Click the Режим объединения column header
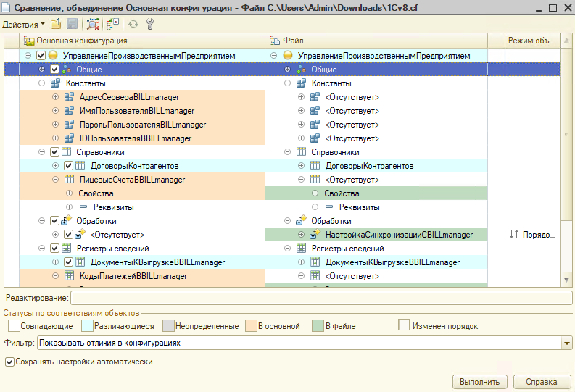This screenshot has width=575, height=392. click(x=533, y=41)
